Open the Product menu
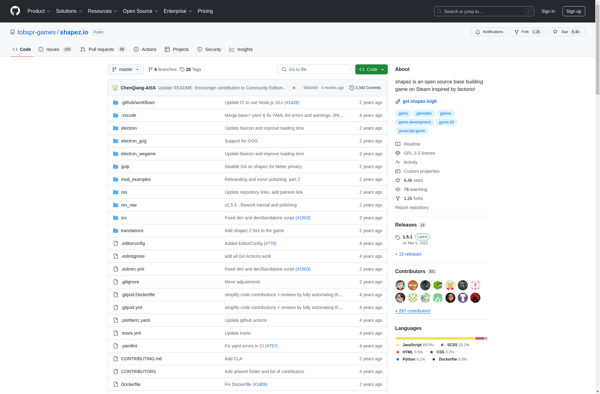This screenshot has width=600, height=394. tap(39, 11)
